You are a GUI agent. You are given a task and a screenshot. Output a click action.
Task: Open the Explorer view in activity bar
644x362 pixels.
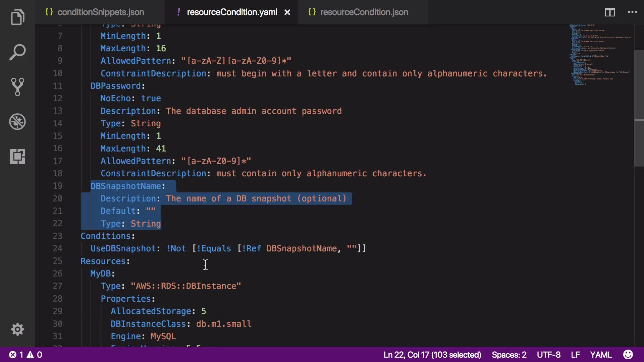click(17, 17)
